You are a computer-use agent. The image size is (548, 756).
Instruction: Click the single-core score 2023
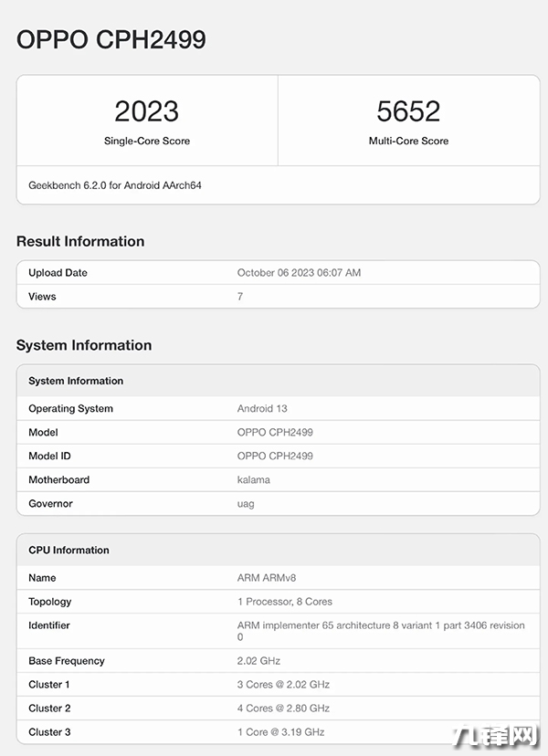[x=146, y=111]
